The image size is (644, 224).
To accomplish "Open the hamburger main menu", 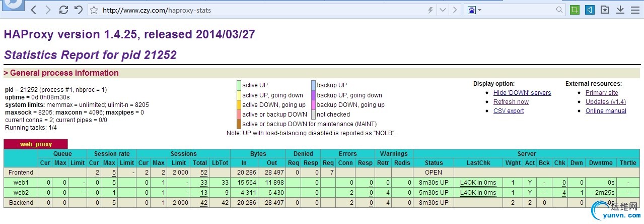I will (636, 10).
